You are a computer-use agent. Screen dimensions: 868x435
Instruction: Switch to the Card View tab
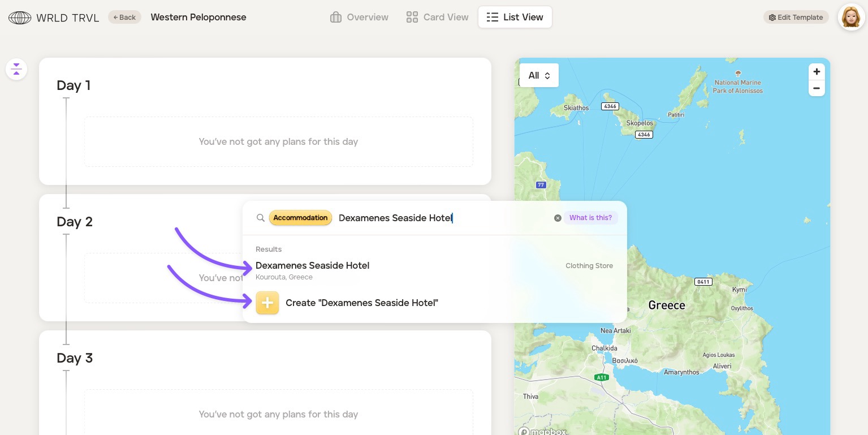click(437, 17)
